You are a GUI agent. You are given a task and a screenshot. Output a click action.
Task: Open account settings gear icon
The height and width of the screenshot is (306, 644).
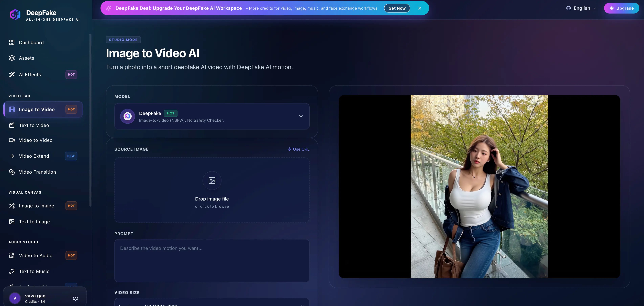75,298
